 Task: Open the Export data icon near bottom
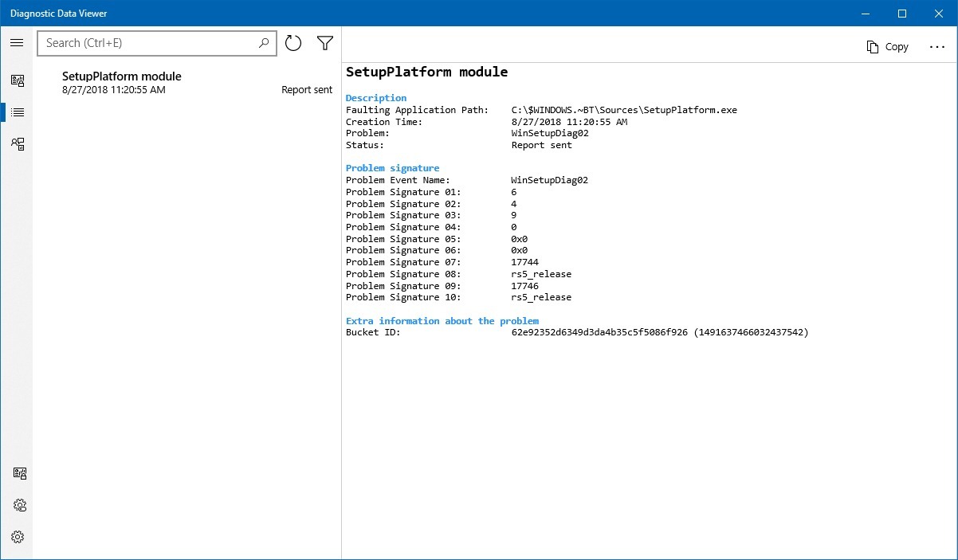(x=19, y=473)
